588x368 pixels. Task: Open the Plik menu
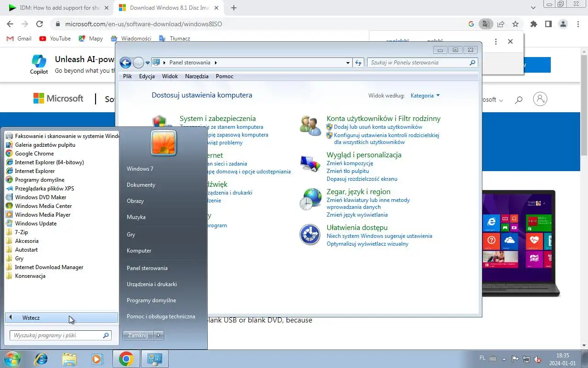point(127,76)
